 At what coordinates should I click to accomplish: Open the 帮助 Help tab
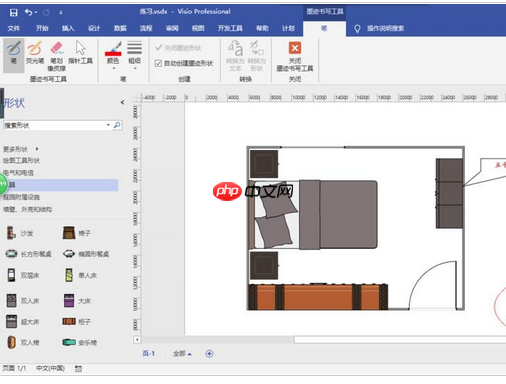click(x=262, y=28)
